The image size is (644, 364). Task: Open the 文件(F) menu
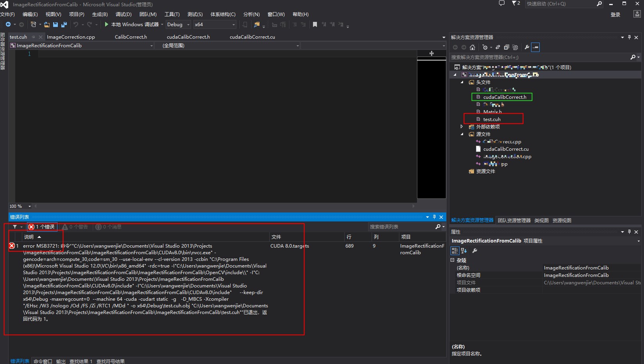tap(7, 14)
